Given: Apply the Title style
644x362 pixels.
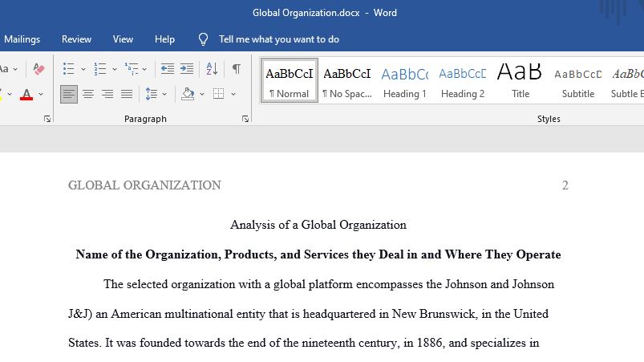Looking at the screenshot, I should click(x=520, y=80).
